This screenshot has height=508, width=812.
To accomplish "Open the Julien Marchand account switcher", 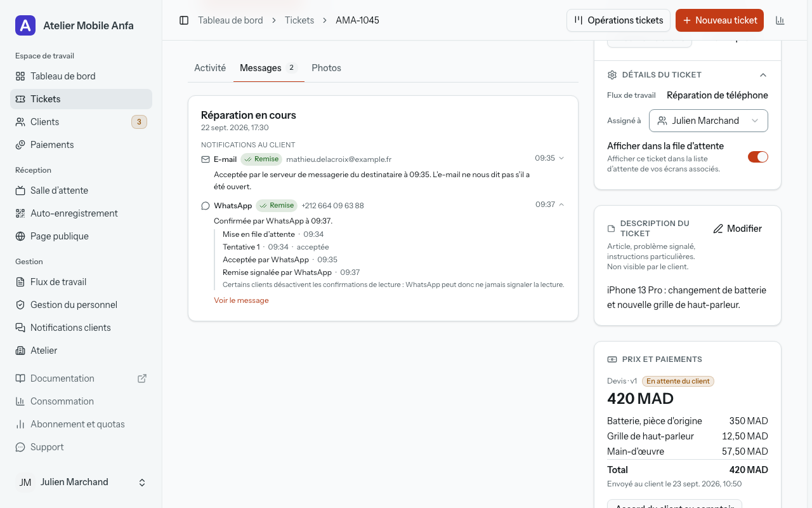I will 81,483.
